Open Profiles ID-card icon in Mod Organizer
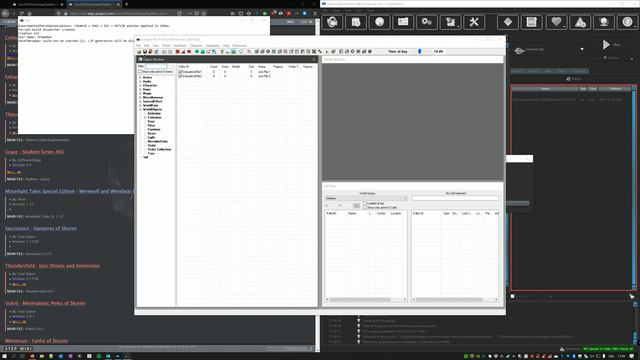 [x=403, y=22]
